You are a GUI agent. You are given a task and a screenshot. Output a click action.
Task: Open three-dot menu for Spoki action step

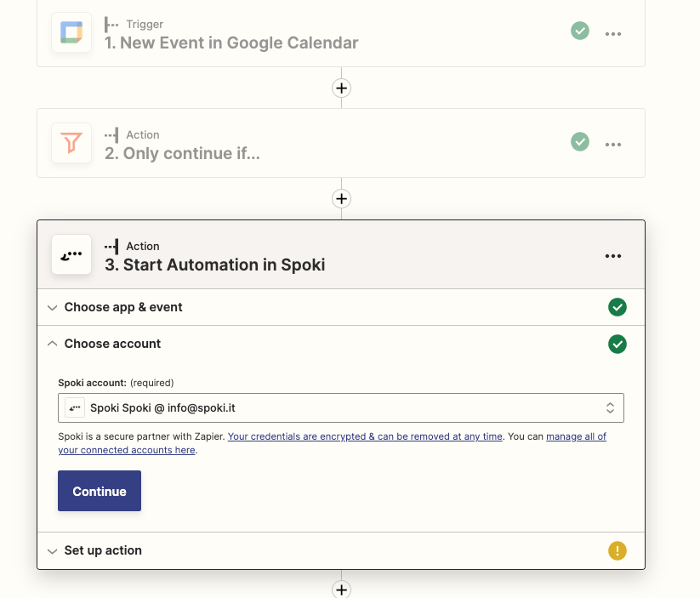[x=613, y=256]
